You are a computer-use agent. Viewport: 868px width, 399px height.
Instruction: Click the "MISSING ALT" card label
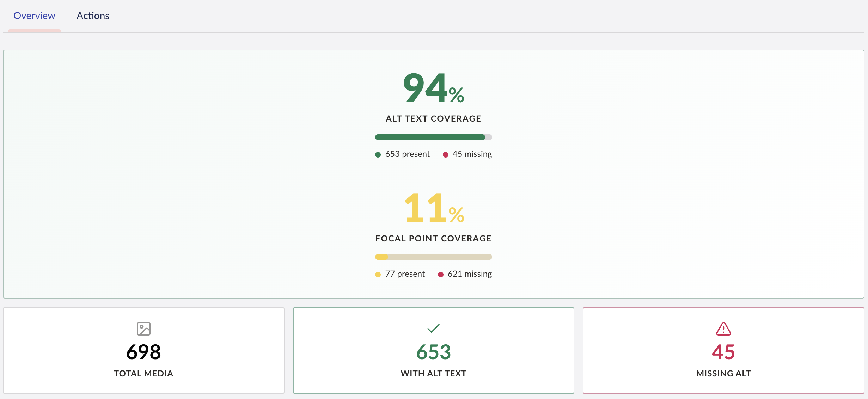coord(723,374)
